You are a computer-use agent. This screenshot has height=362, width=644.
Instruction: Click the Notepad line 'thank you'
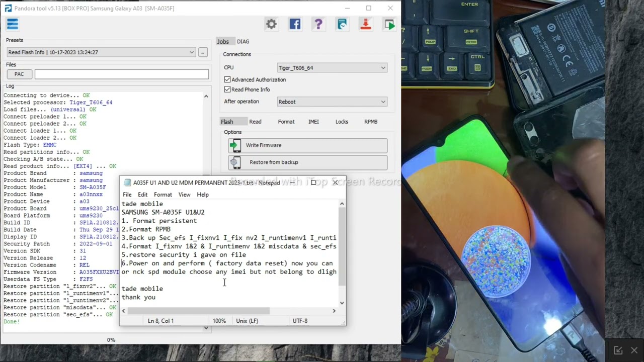coord(138,297)
